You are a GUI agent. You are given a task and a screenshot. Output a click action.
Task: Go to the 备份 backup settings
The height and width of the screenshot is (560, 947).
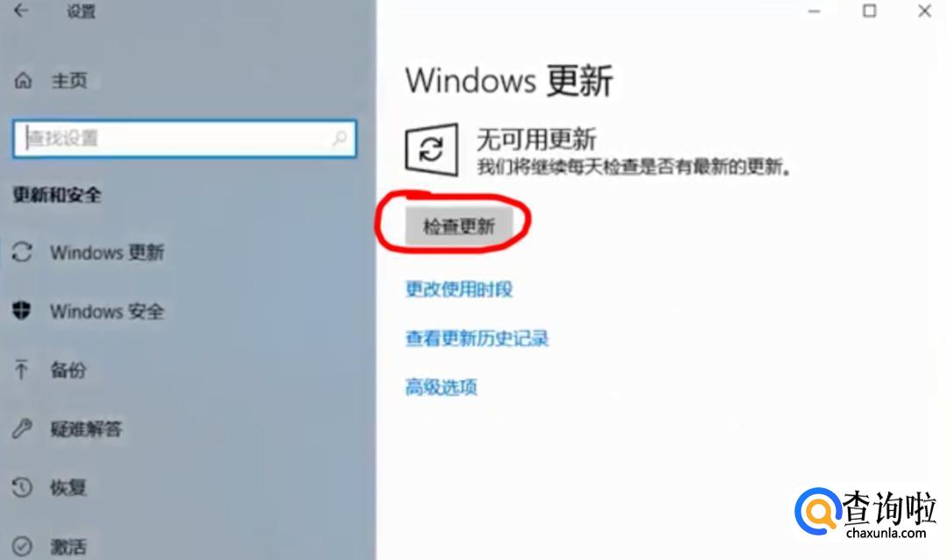[x=68, y=369]
